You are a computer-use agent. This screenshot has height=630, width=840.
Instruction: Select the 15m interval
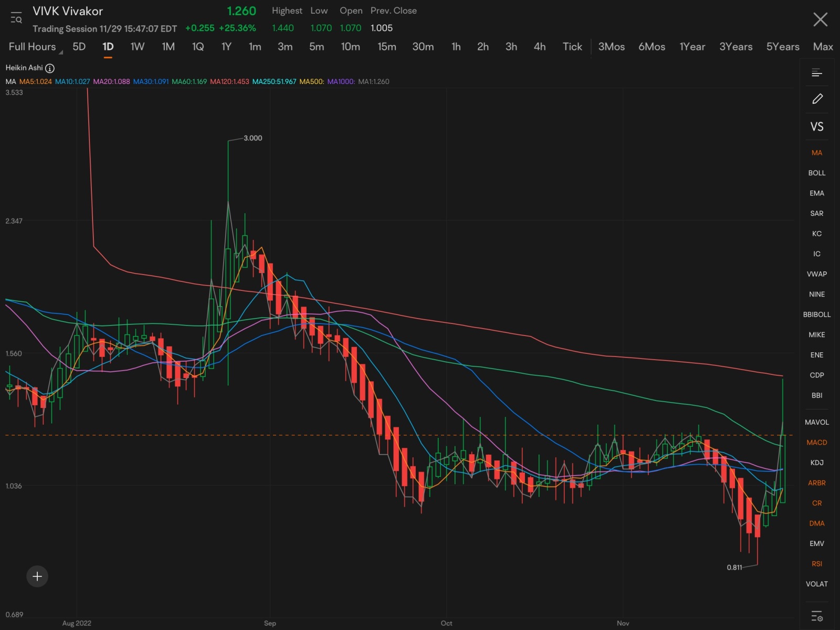point(386,47)
